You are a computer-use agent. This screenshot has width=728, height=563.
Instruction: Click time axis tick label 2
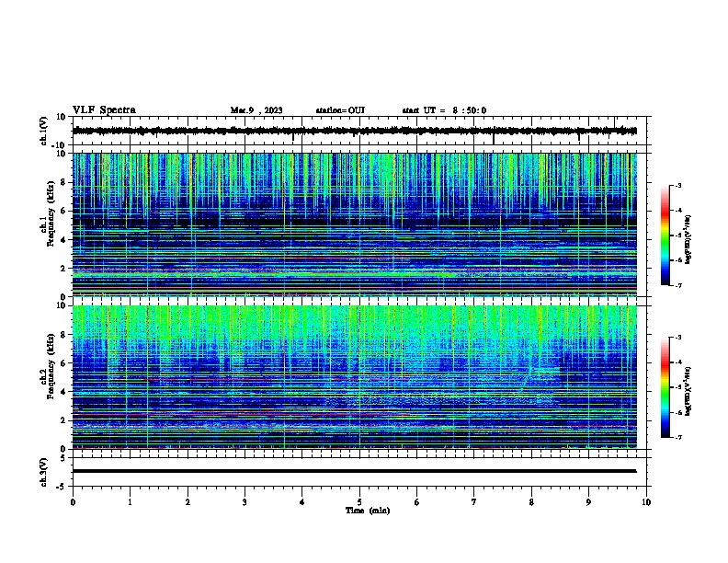click(188, 502)
